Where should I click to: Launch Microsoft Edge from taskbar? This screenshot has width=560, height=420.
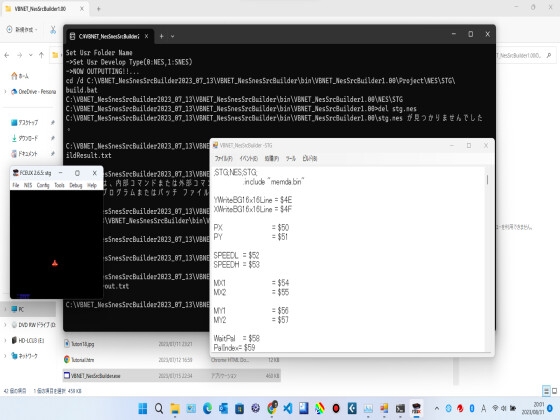pos(207,408)
